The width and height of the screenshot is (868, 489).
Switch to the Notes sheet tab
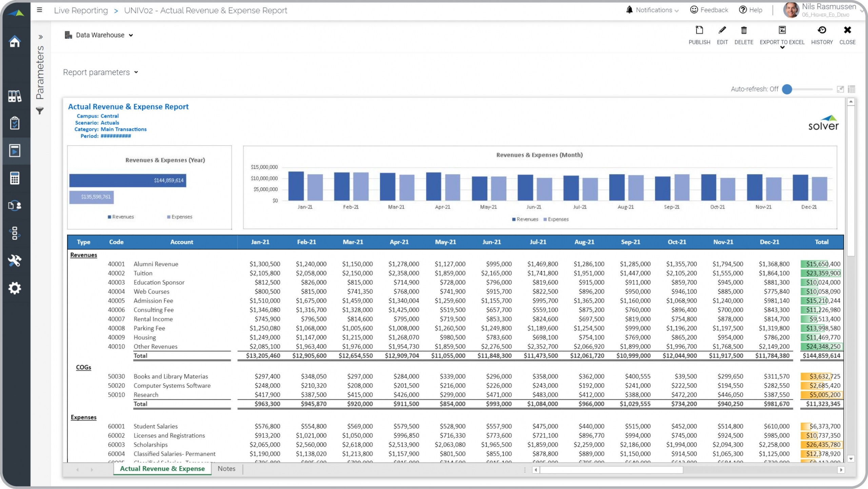pyautogui.click(x=226, y=469)
